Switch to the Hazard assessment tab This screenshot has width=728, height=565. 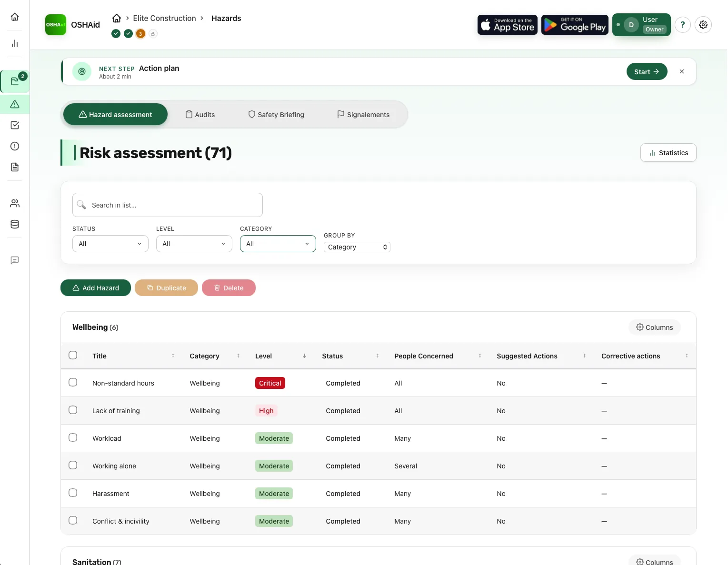click(115, 115)
